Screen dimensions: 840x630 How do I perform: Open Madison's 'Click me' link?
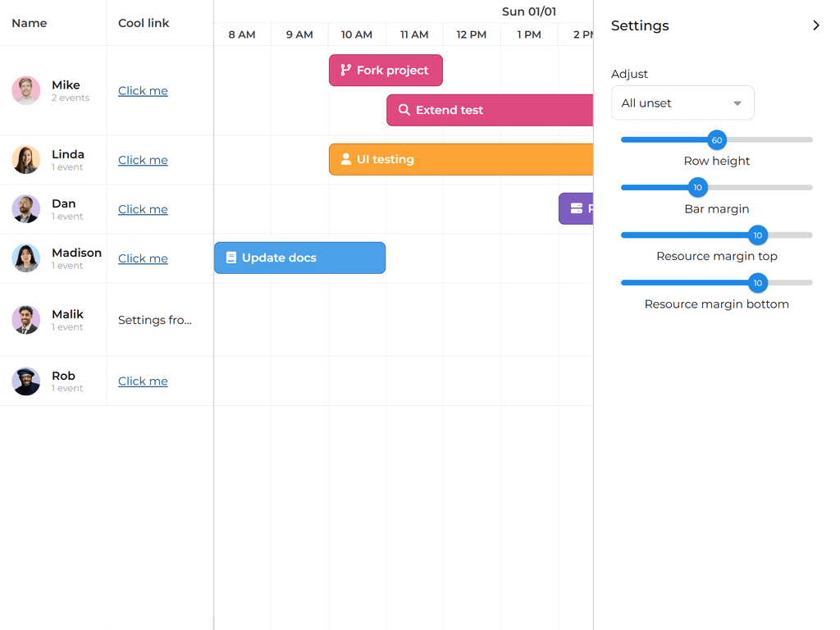click(x=143, y=258)
